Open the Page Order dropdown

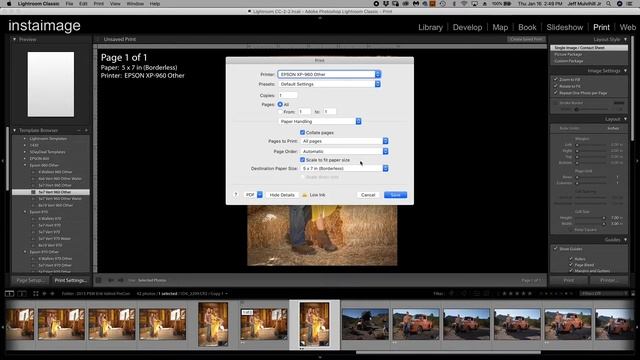tap(344, 151)
